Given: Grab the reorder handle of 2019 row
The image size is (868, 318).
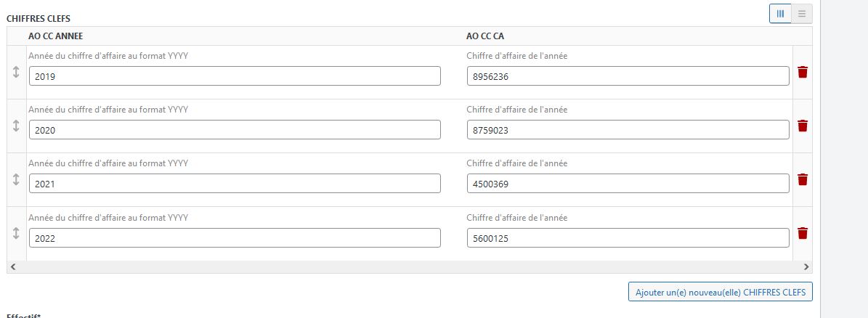Looking at the screenshot, I should 16,72.
